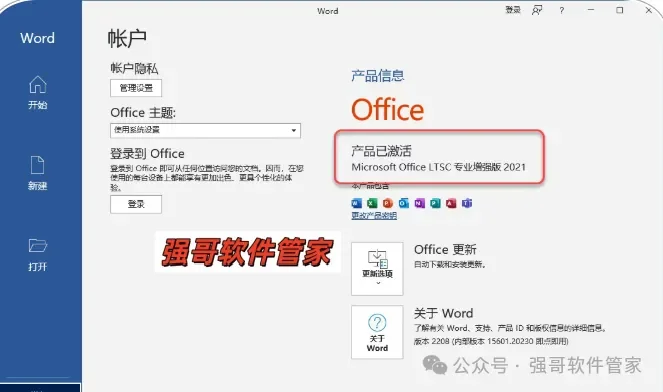Image resolution: width=663 pixels, height=392 pixels.
Task: Open the feedback icon in title bar
Action: click(537, 10)
